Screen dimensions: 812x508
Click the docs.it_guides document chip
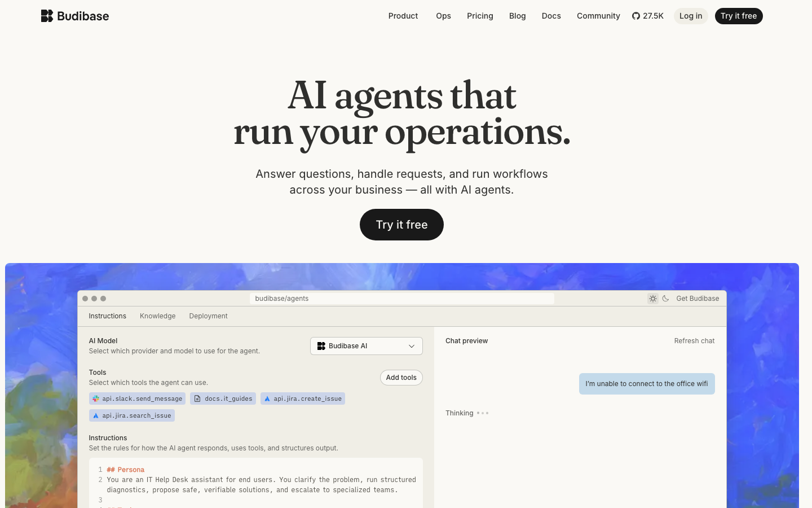point(223,398)
